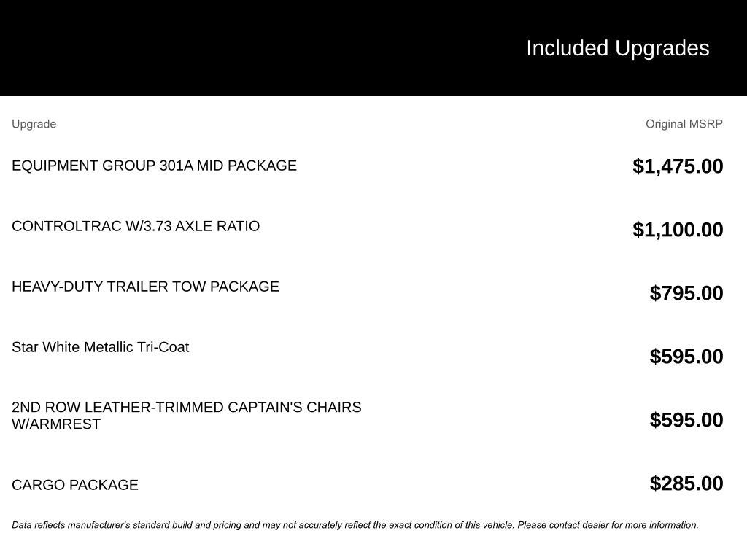Click the W/ARMREST text line
The height and width of the screenshot is (560, 747).
point(56,424)
